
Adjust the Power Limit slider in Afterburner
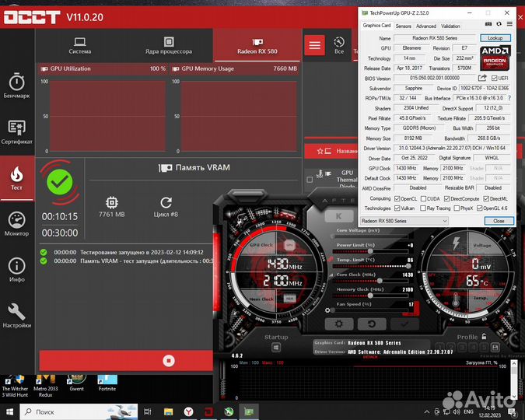coord(370,251)
